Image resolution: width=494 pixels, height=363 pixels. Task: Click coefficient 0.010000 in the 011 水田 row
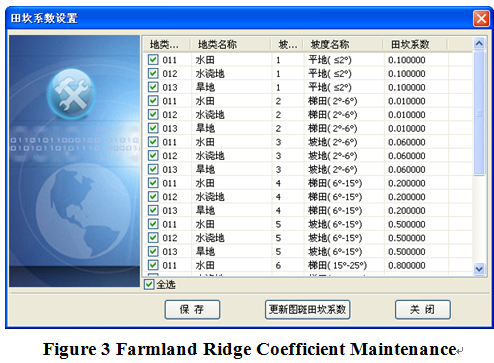pos(407,101)
